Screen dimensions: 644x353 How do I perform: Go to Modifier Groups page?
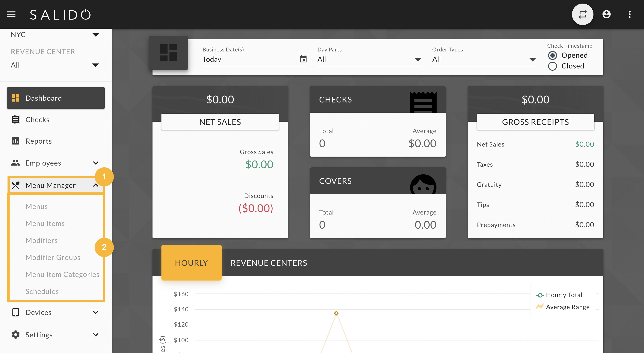click(x=53, y=257)
